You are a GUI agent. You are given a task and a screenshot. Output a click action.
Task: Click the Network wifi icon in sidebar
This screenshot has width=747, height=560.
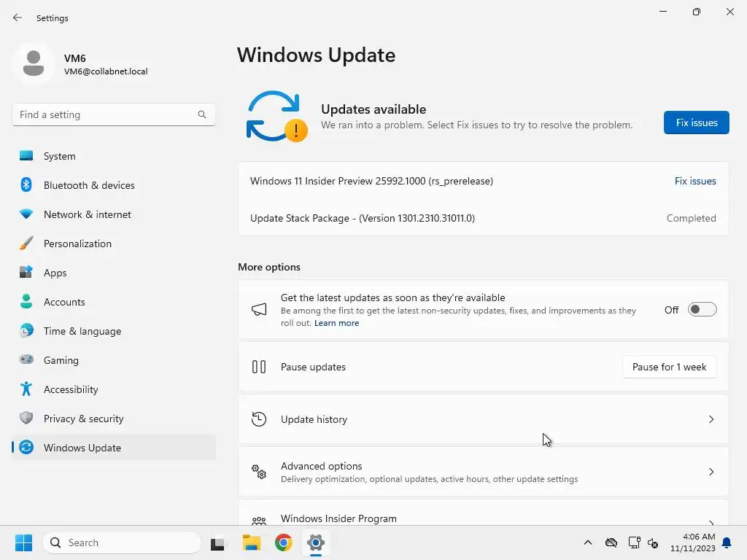tap(26, 214)
